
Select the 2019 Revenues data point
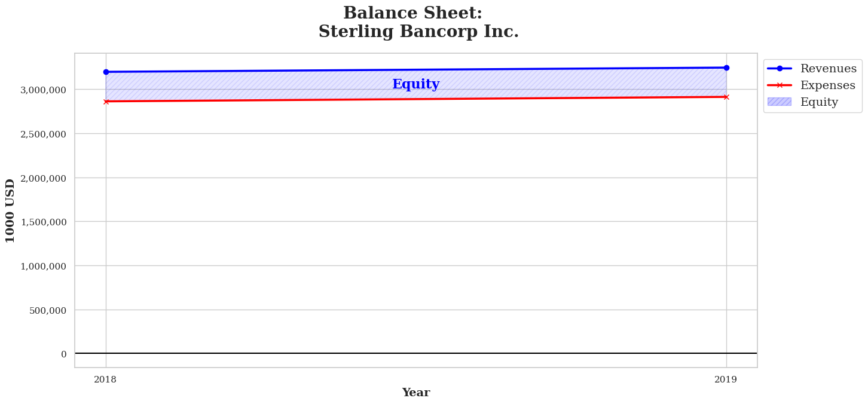726,68
